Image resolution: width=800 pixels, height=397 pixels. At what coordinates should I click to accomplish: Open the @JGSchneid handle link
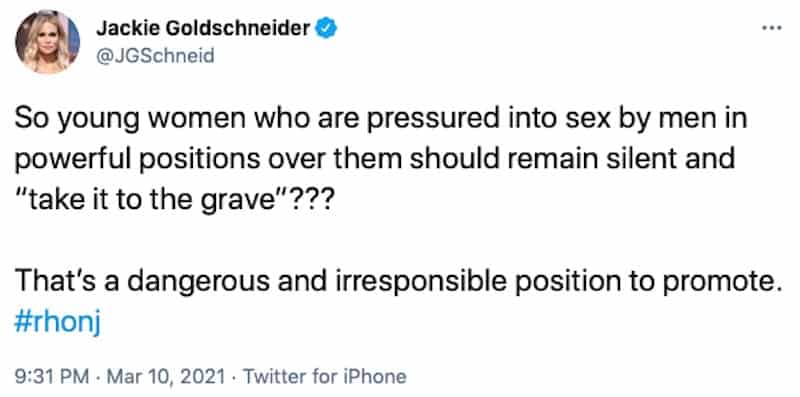[x=155, y=56]
